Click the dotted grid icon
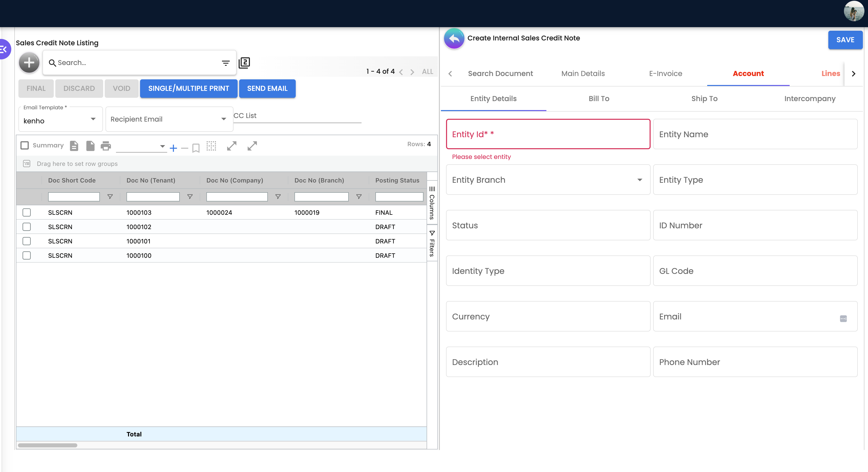868x472 pixels. click(x=211, y=146)
